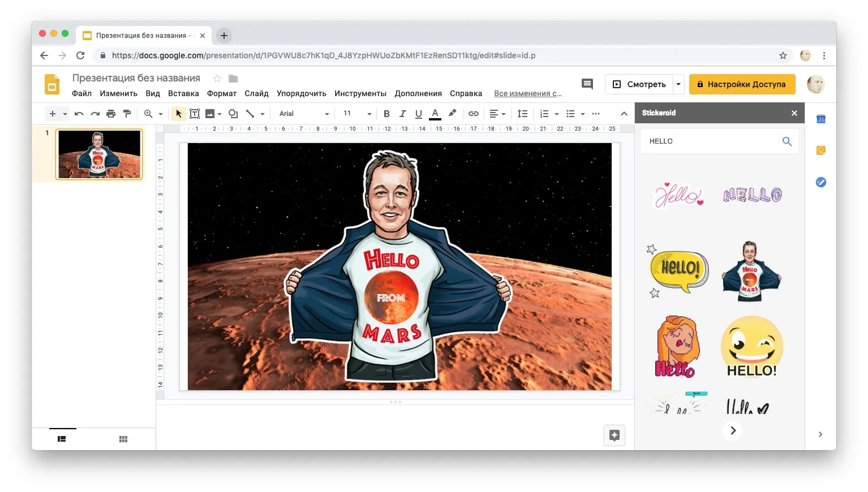Hide side panel with bottom chevron
Screen dimensions: 868x492
[x=820, y=434]
